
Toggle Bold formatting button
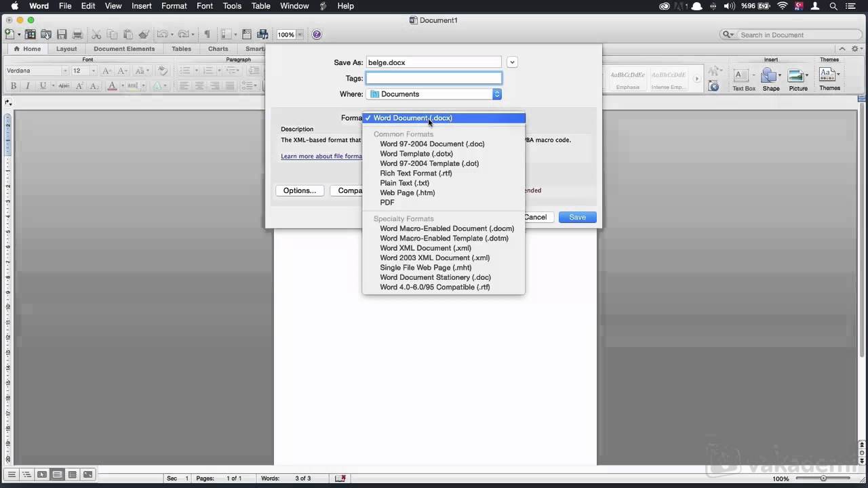(x=13, y=85)
